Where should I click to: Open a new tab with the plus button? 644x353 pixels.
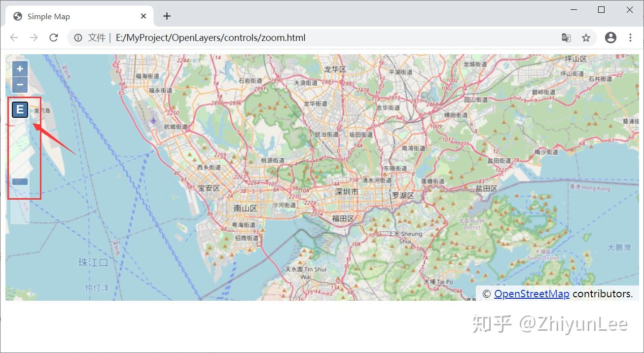pyautogui.click(x=167, y=16)
